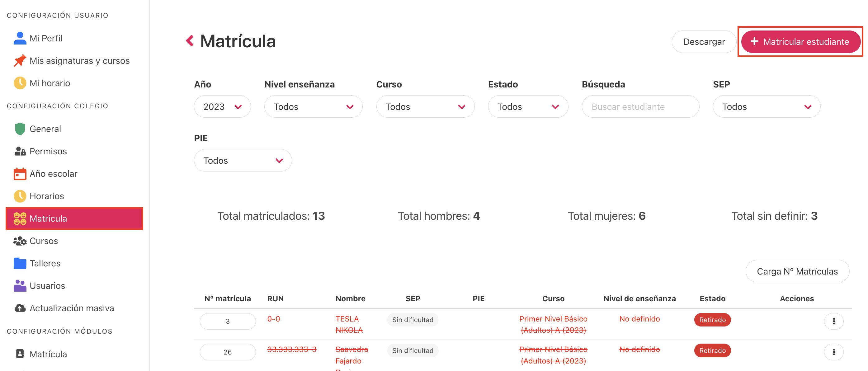Click the General shield icon
This screenshot has height=371, width=868.
click(20, 129)
